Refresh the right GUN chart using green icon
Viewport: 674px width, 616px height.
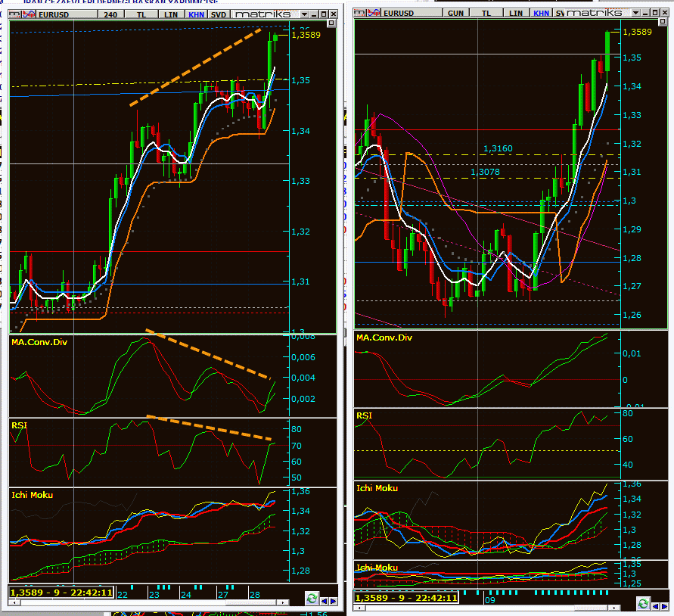[x=642, y=603]
